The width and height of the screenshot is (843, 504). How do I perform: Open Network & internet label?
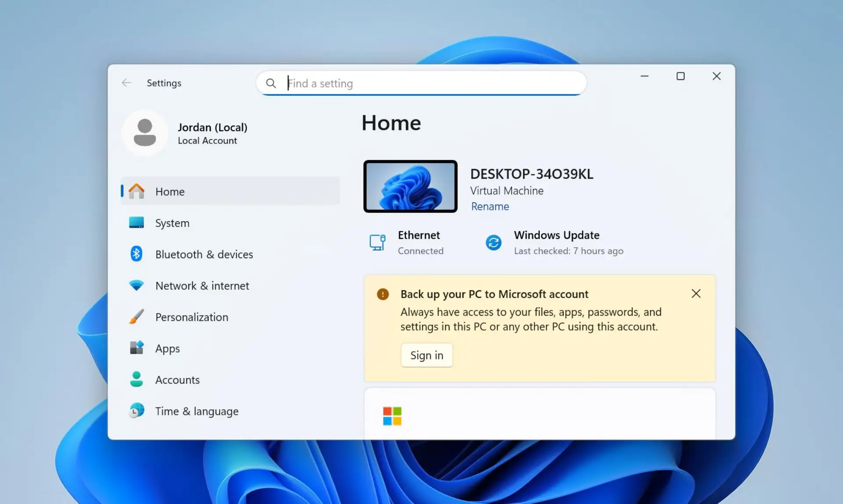tap(202, 286)
